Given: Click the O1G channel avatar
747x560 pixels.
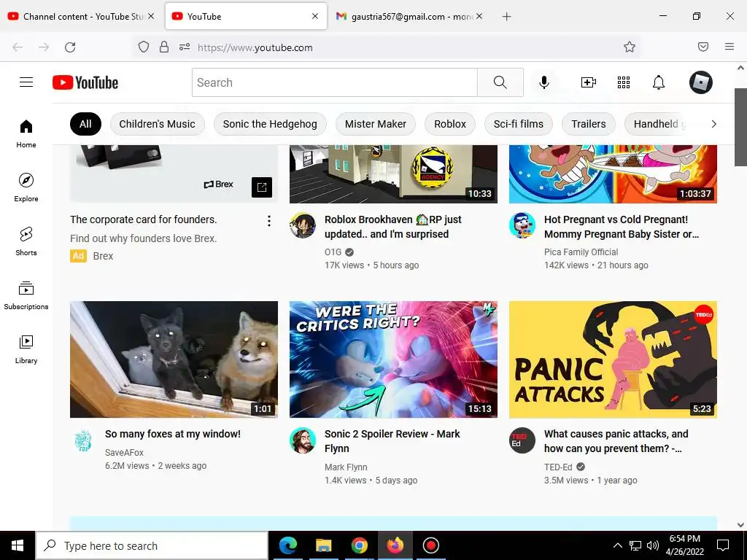Looking at the screenshot, I should (x=303, y=225).
